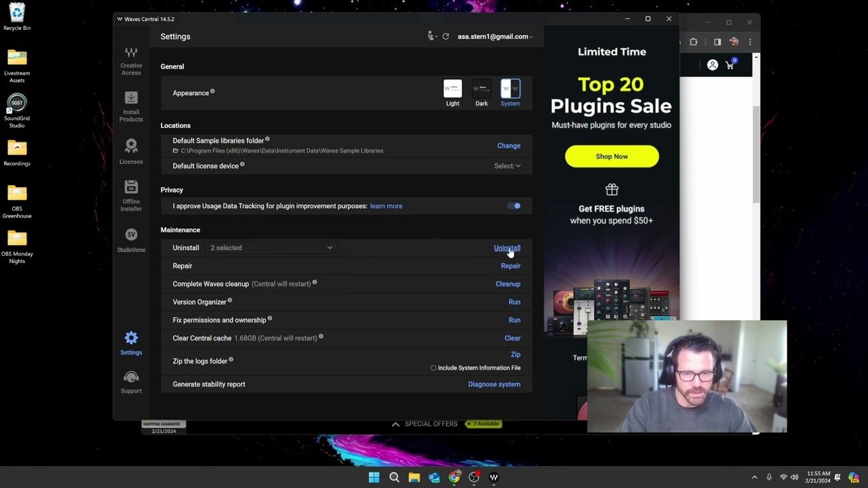Open the device icon menu in the header
Screen dimensions: 868x488
[433, 37]
